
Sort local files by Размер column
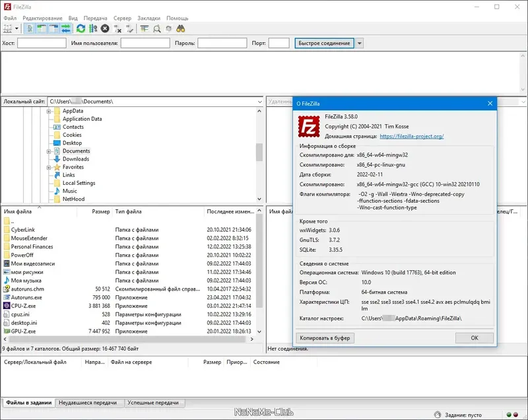pyautogui.click(x=94, y=211)
